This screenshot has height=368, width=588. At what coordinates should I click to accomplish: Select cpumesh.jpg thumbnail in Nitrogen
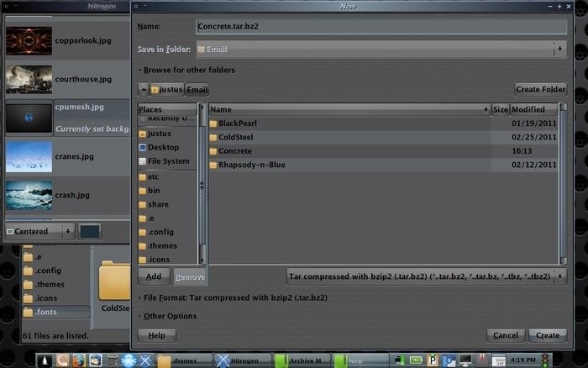pyautogui.click(x=29, y=118)
